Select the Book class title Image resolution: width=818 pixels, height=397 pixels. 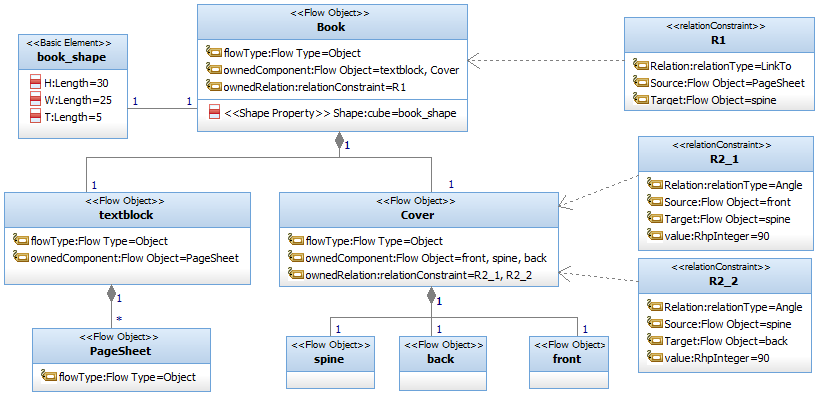pyautogui.click(x=331, y=27)
